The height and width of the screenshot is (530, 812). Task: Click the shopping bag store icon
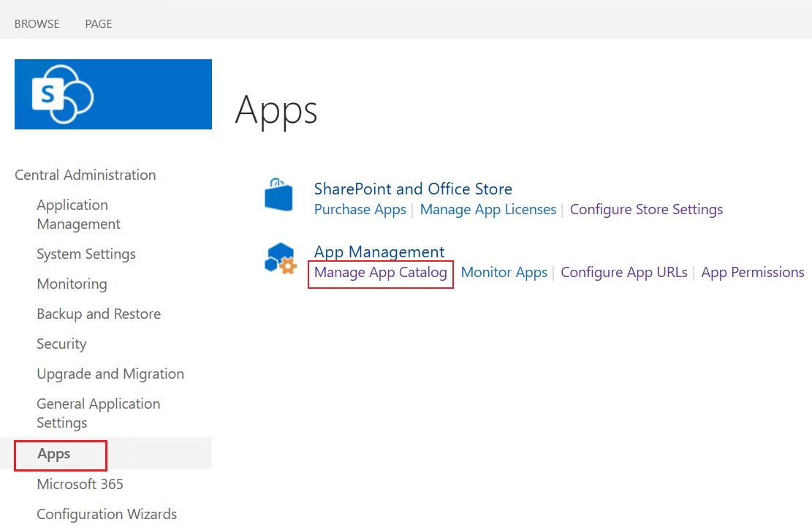[x=278, y=194]
